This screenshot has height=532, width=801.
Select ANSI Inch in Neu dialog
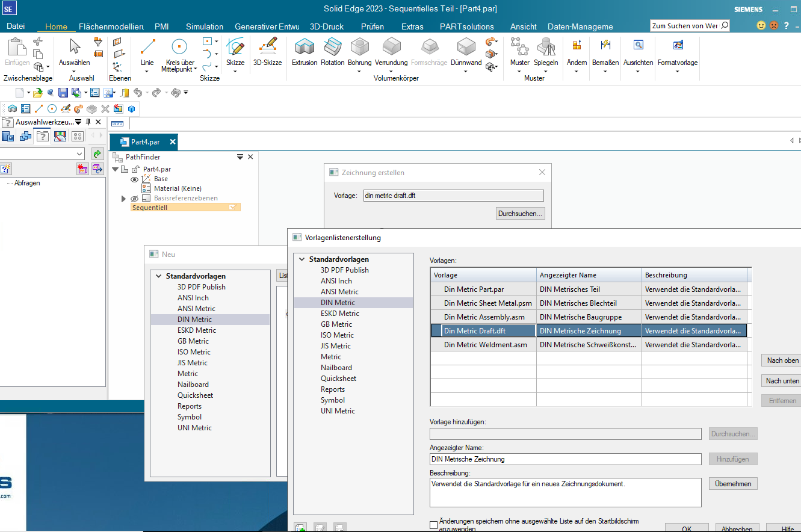193,298
